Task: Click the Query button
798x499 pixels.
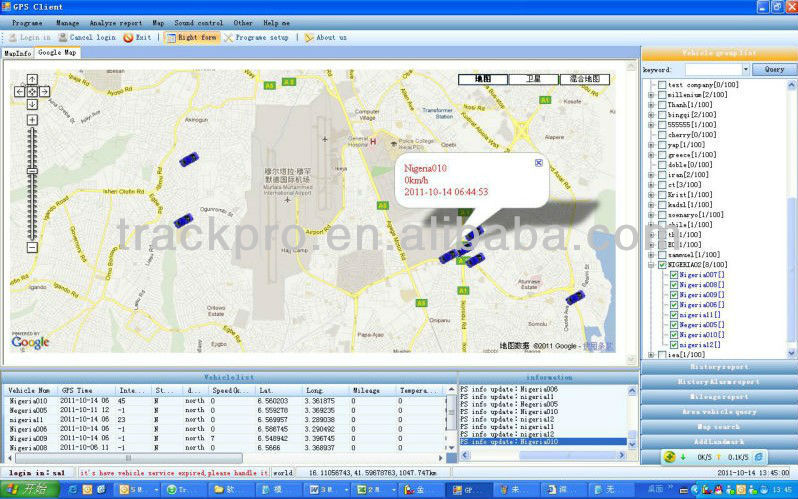Action: (774, 70)
